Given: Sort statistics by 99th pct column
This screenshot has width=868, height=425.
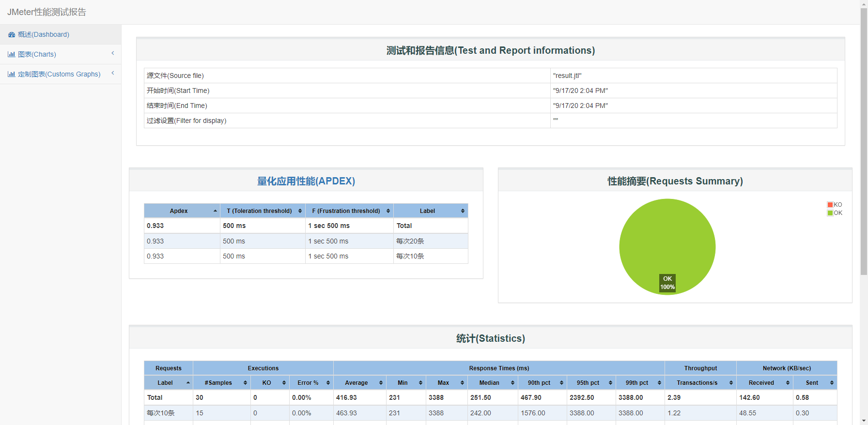Looking at the screenshot, I should tap(640, 383).
